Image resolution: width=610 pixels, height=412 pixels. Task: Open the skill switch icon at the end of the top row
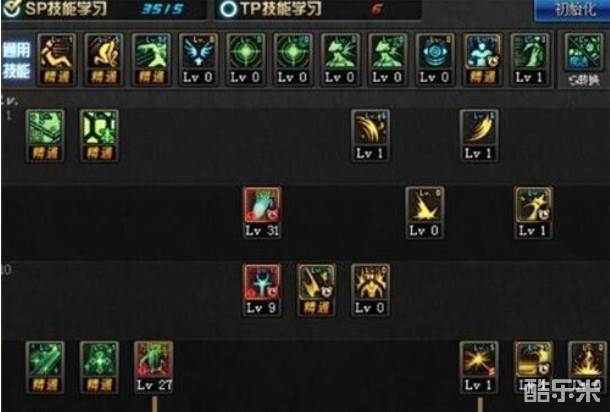click(x=584, y=60)
